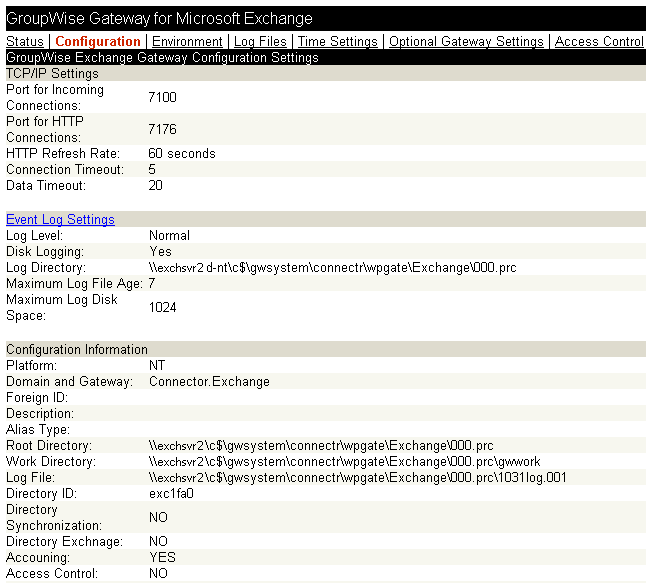Screen dimensions: 647x583
Task: Click the 'Accouning:' label
Action: click(38, 557)
